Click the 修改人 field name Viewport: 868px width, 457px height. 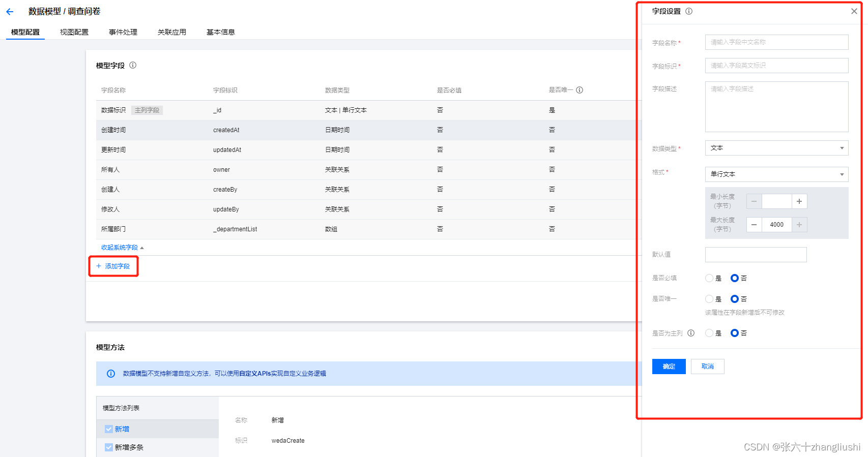pos(110,209)
